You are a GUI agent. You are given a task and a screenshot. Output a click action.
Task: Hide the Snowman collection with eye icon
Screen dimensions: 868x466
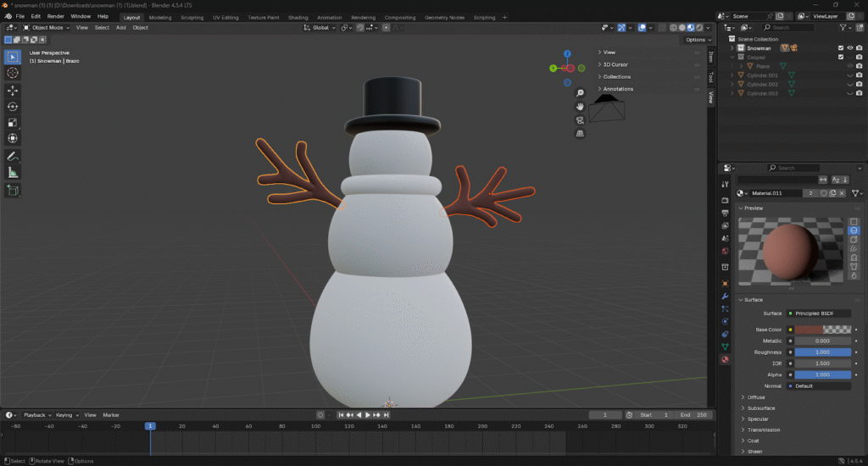click(x=849, y=48)
